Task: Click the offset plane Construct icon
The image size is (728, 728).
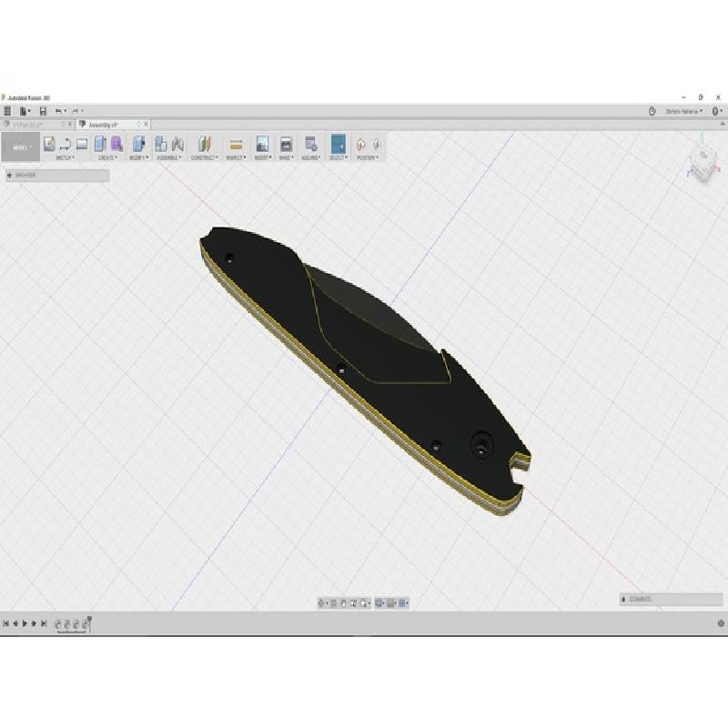Action: coord(204,144)
